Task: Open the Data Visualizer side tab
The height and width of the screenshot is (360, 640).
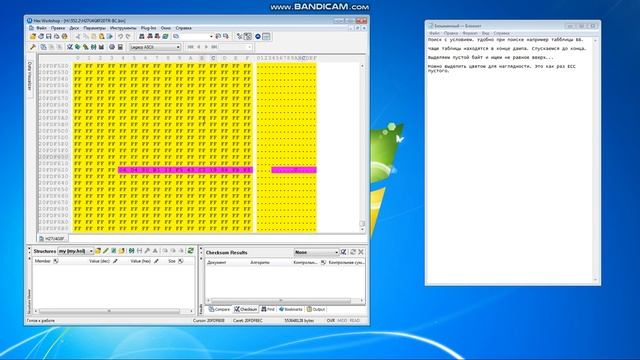Action: coord(30,76)
